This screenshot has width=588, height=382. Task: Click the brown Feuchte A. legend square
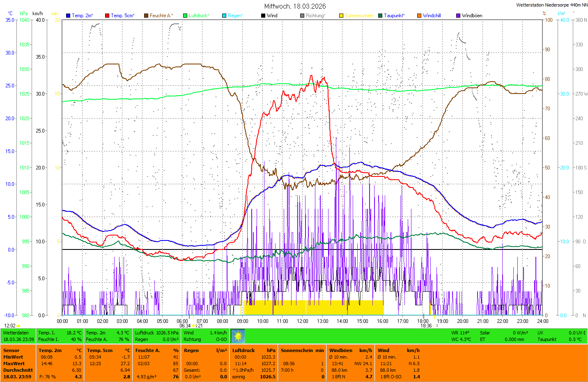(146, 16)
